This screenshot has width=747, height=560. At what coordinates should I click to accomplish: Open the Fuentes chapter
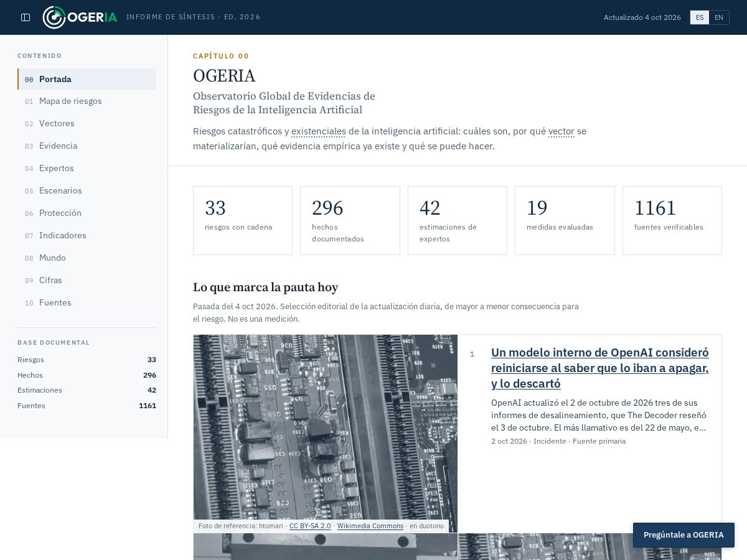[x=87, y=302]
